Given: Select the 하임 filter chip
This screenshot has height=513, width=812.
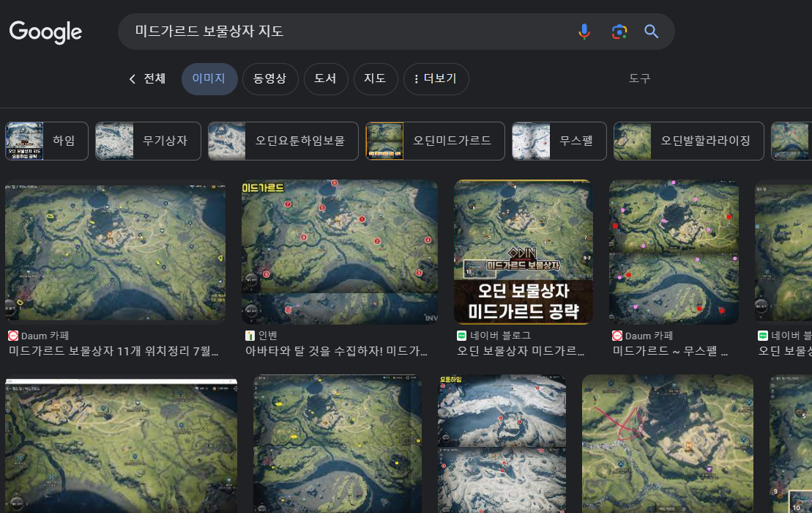Looking at the screenshot, I should coord(47,141).
